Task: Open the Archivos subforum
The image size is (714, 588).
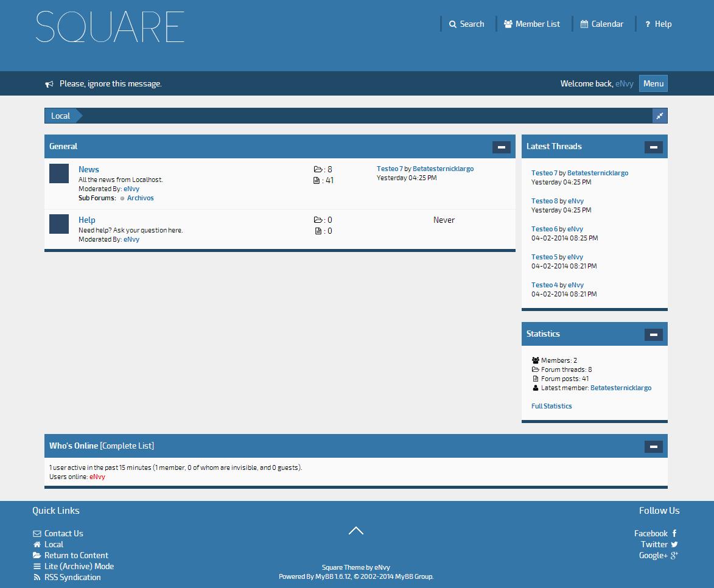Action: point(140,198)
